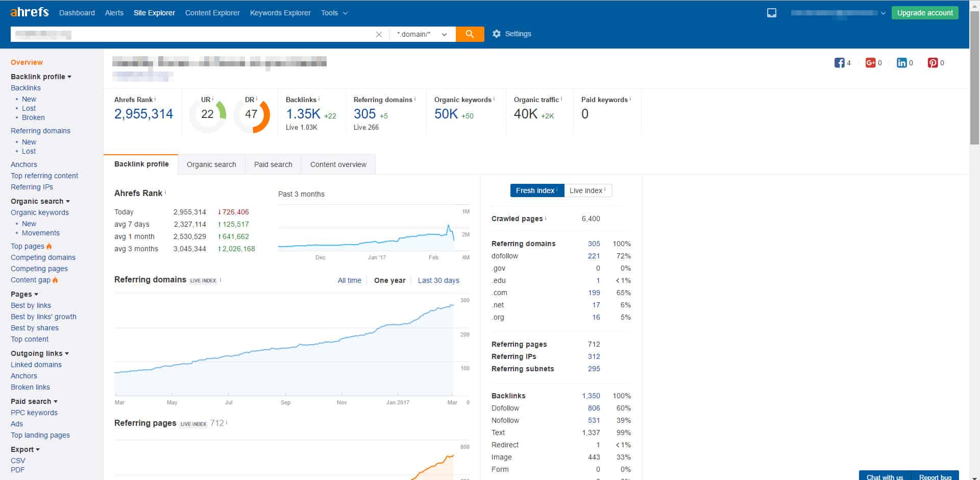
Task: Collapse Pages sidebar section
Action: click(24, 294)
